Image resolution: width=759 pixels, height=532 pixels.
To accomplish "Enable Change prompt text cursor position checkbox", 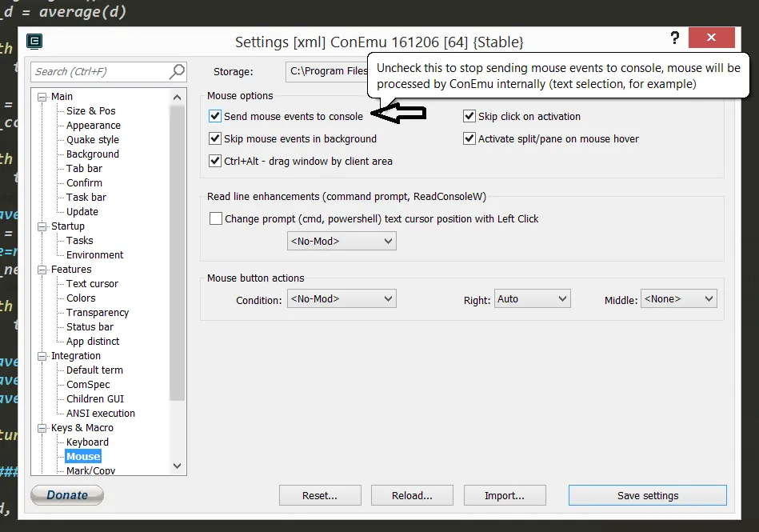I will coord(216,218).
